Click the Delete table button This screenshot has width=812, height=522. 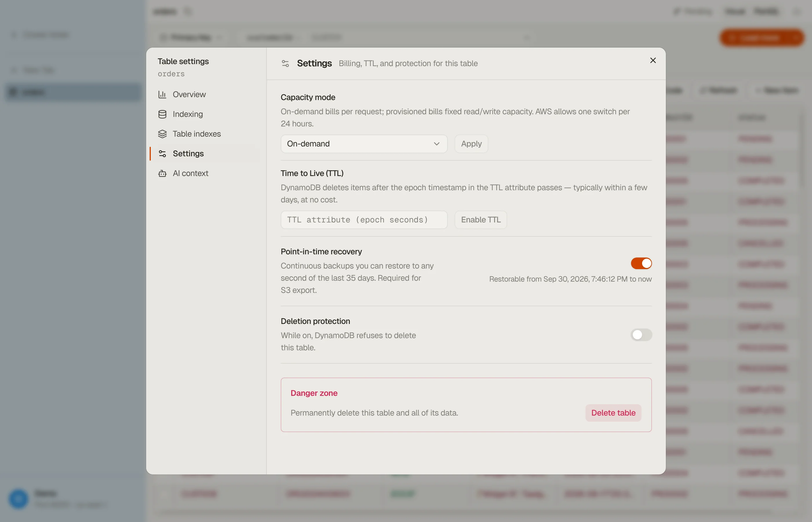click(x=613, y=413)
